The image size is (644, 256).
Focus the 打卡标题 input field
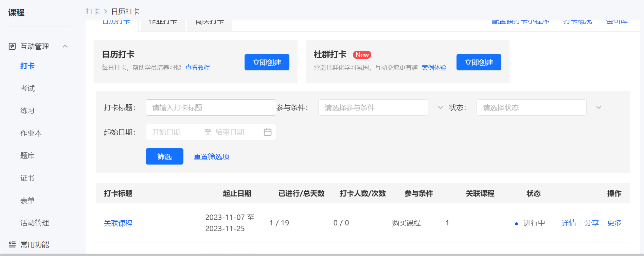click(211, 107)
